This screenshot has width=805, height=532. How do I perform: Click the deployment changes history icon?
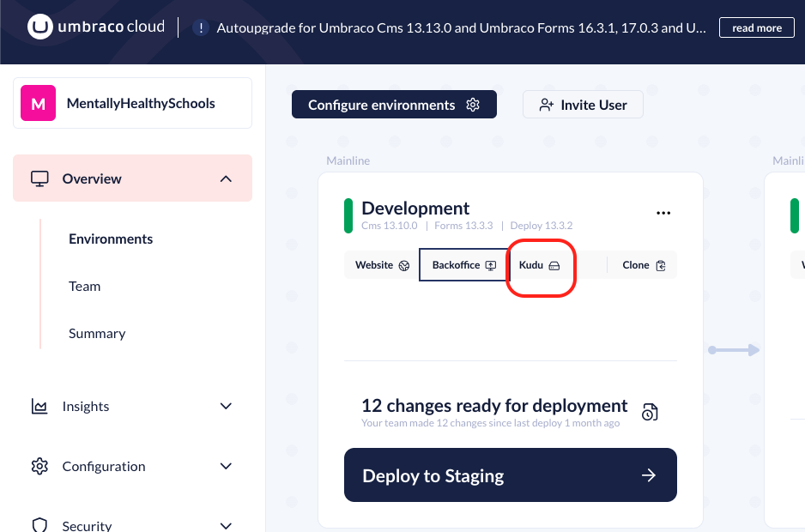pos(650,413)
